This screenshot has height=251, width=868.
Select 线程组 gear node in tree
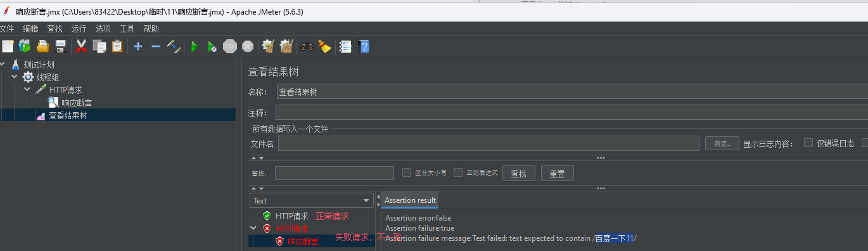click(48, 77)
